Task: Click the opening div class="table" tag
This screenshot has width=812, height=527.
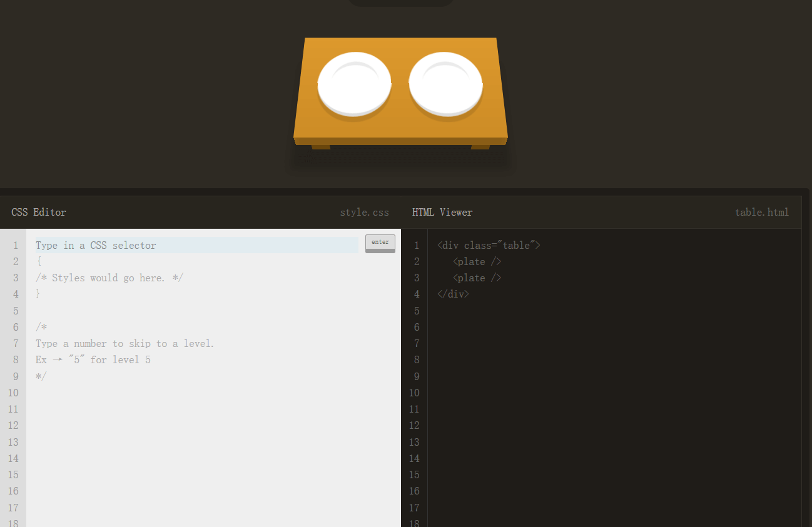Action: (488, 245)
